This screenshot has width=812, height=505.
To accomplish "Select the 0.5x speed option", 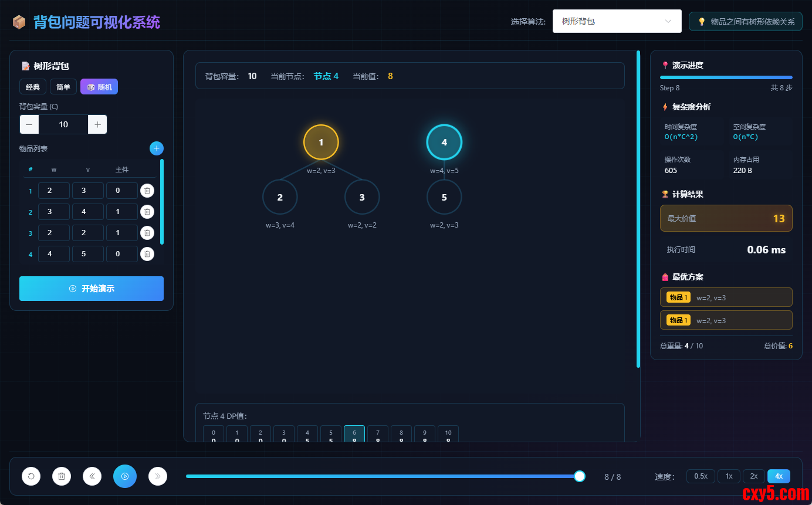I will 701,476.
